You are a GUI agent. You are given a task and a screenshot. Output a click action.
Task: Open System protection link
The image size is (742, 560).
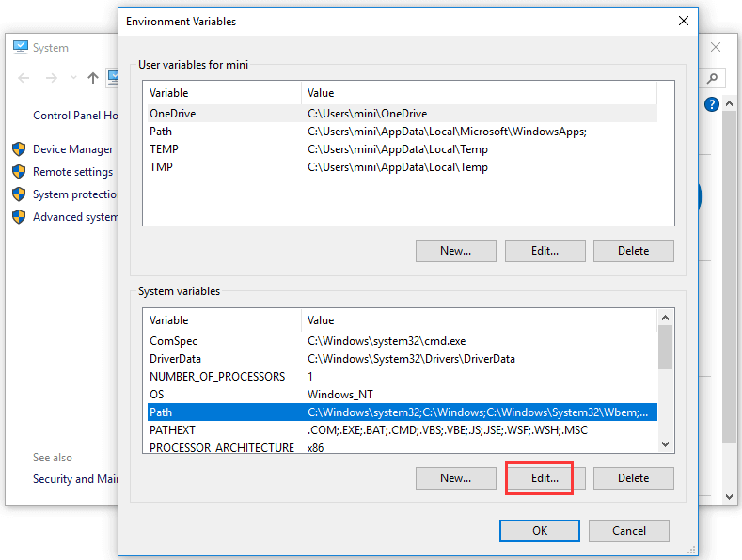point(75,194)
